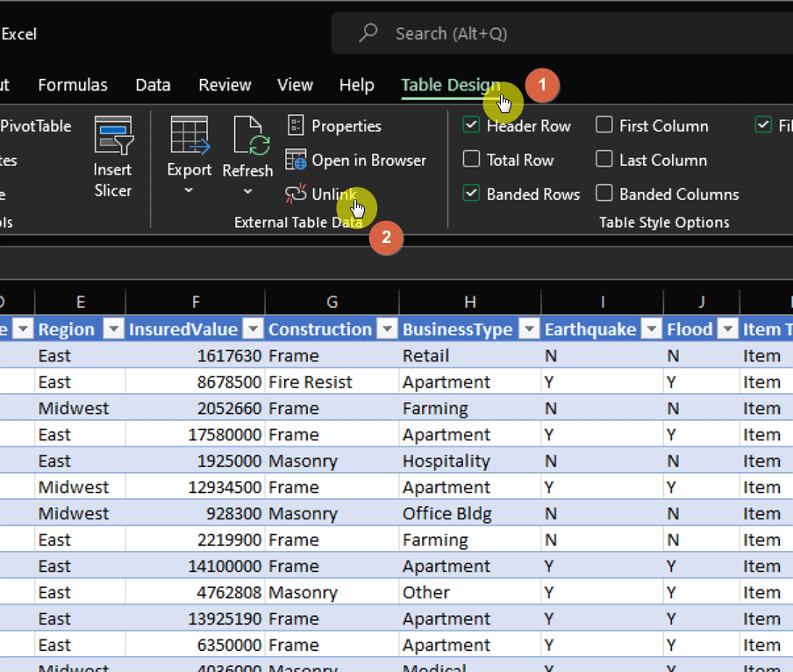793x672 pixels.
Task: Open table Properties
Action: coord(334,126)
